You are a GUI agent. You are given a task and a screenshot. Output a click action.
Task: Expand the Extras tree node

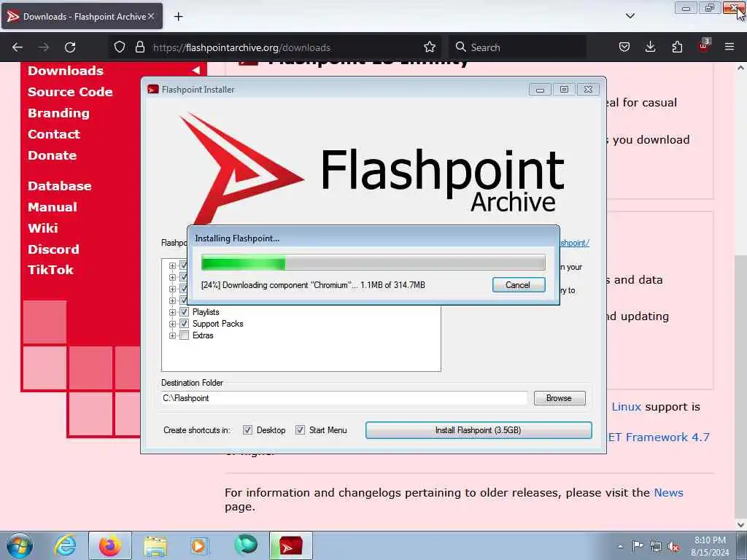click(172, 335)
